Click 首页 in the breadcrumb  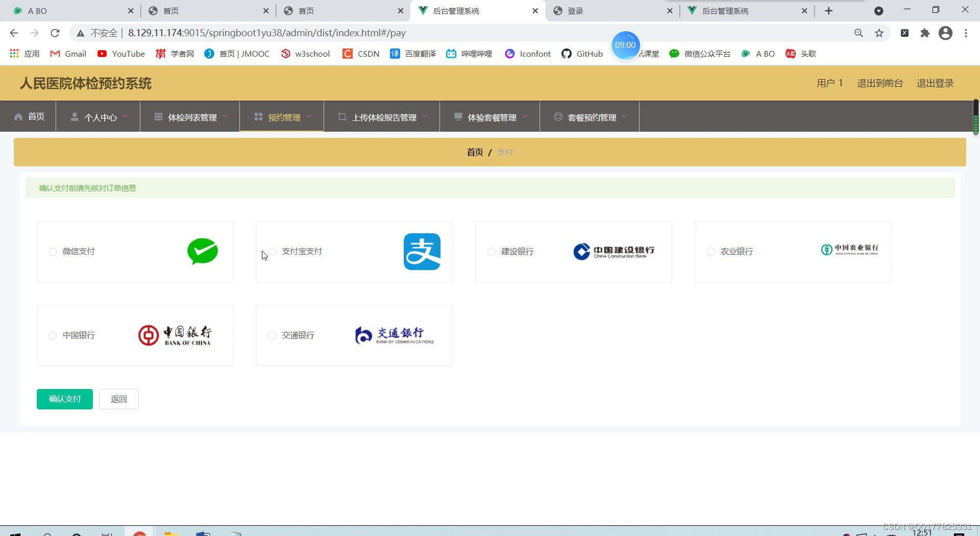click(x=475, y=152)
